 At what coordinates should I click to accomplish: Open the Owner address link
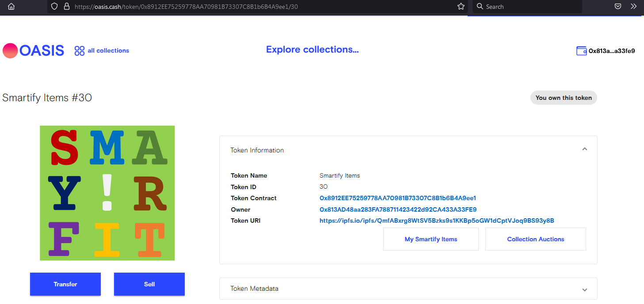click(x=398, y=209)
